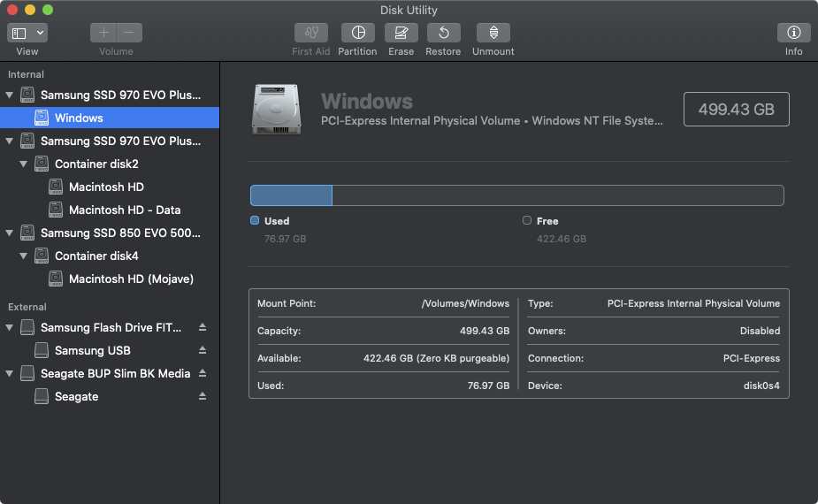Image resolution: width=818 pixels, height=504 pixels.
Task: Select the Samsung USB volume row
Action: pyautogui.click(x=110, y=351)
